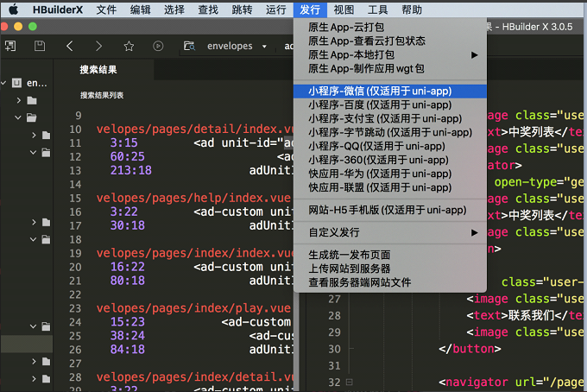
Task: Select 网站-H5手机版 menu entry
Action: pyautogui.click(x=375, y=210)
